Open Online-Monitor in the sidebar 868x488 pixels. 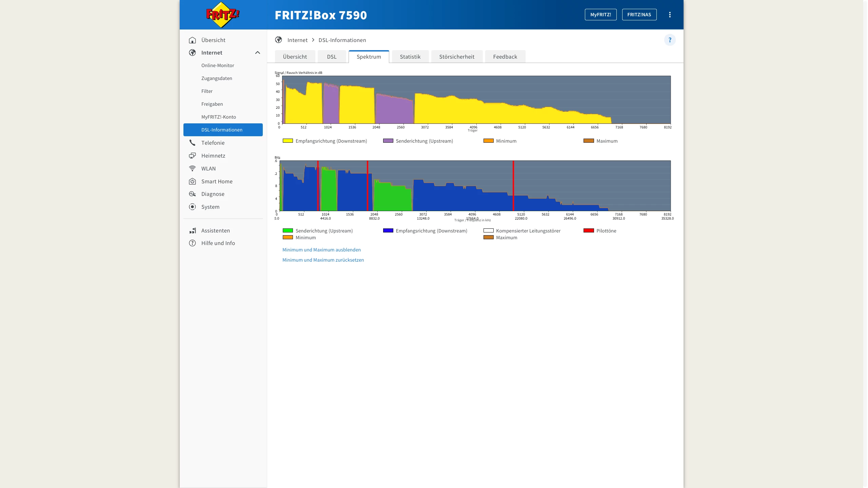tap(218, 65)
